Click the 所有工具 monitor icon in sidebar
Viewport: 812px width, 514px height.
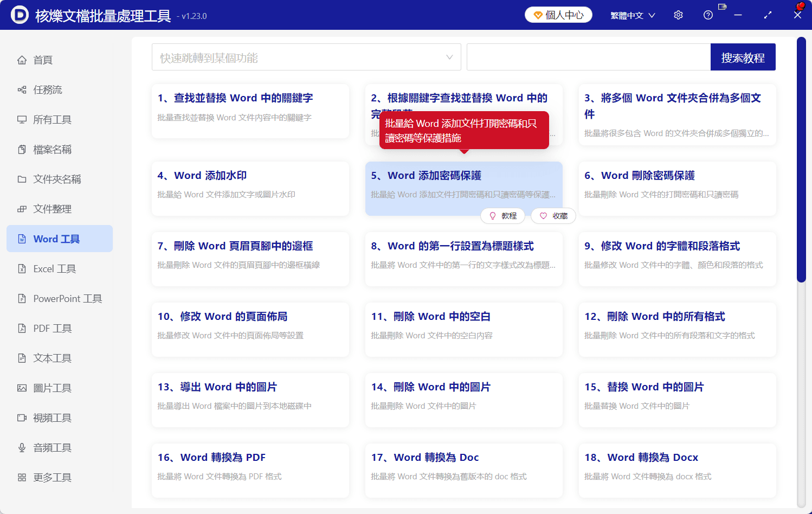click(x=22, y=119)
